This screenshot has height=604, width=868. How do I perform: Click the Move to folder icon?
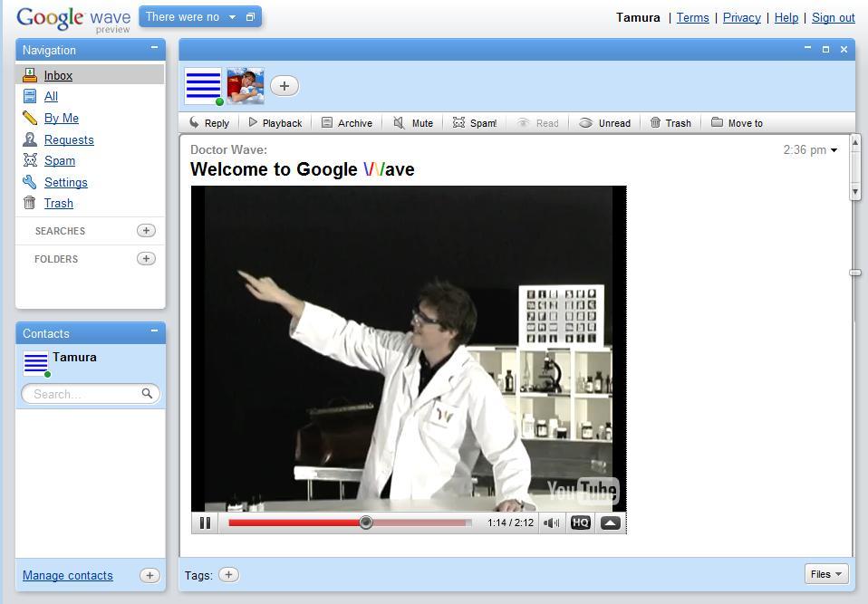[717, 122]
